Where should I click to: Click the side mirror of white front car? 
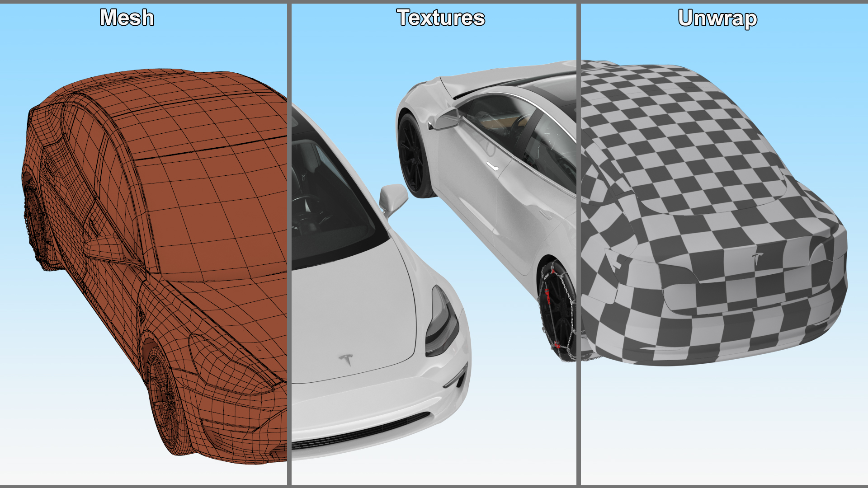click(393, 199)
